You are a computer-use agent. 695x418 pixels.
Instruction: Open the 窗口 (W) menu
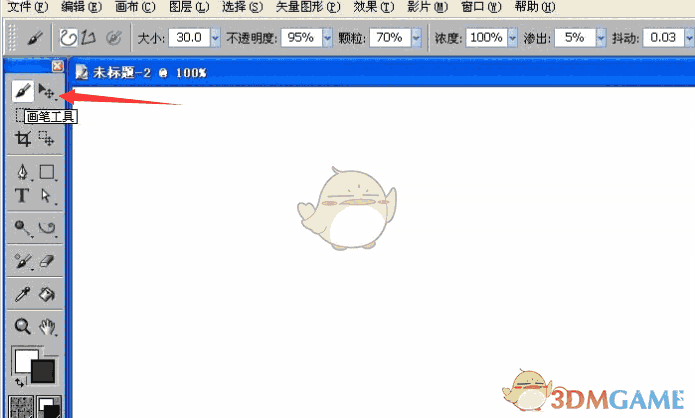(x=481, y=7)
